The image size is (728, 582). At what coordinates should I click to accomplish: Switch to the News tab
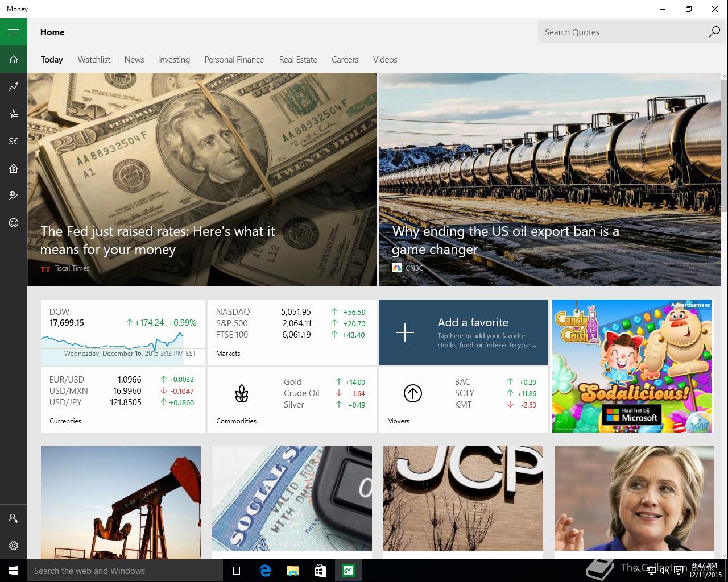tap(134, 60)
